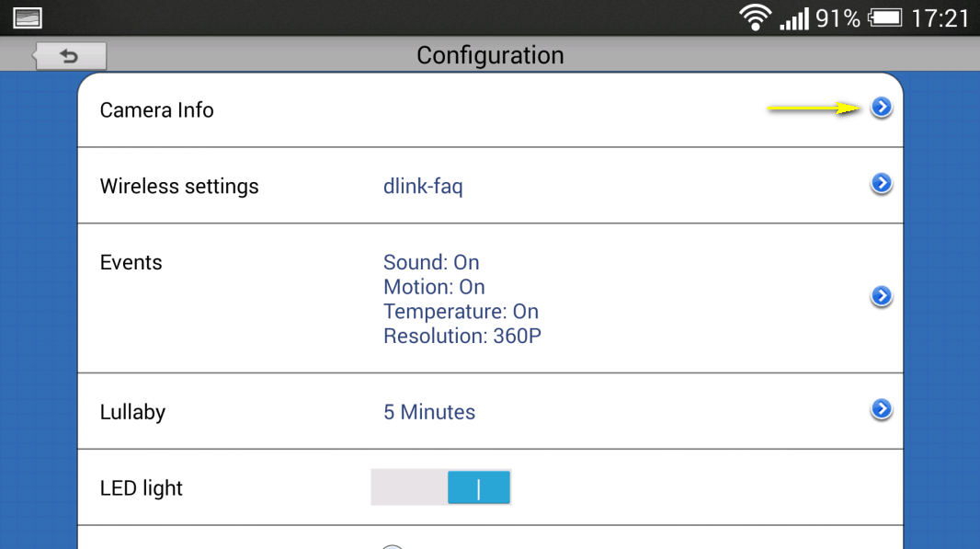Select the Camera Info row label
The height and width of the screenshot is (549, 980).
point(157,110)
